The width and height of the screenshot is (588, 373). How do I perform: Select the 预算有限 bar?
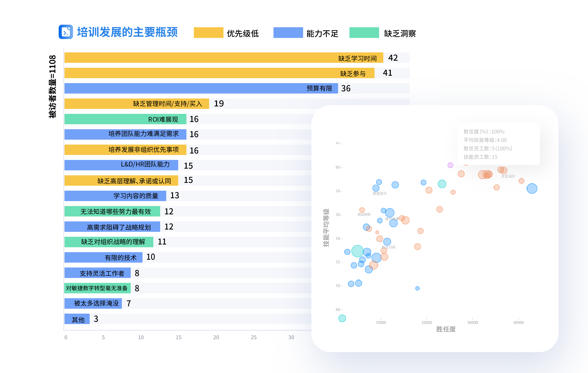click(x=201, y=88)
